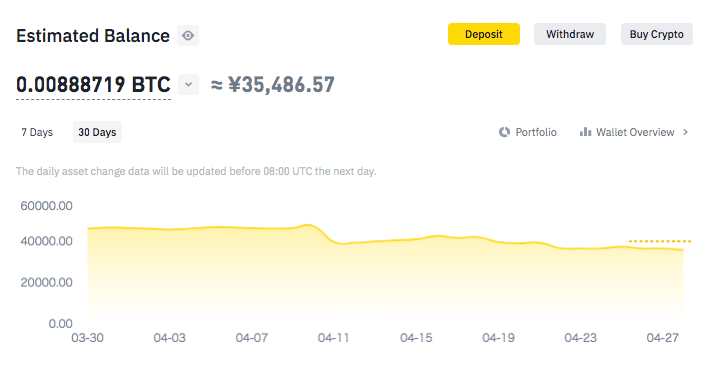Click the 03-30 chart start date label
This screenshot has height=379, width=728.
click(87, 338)
